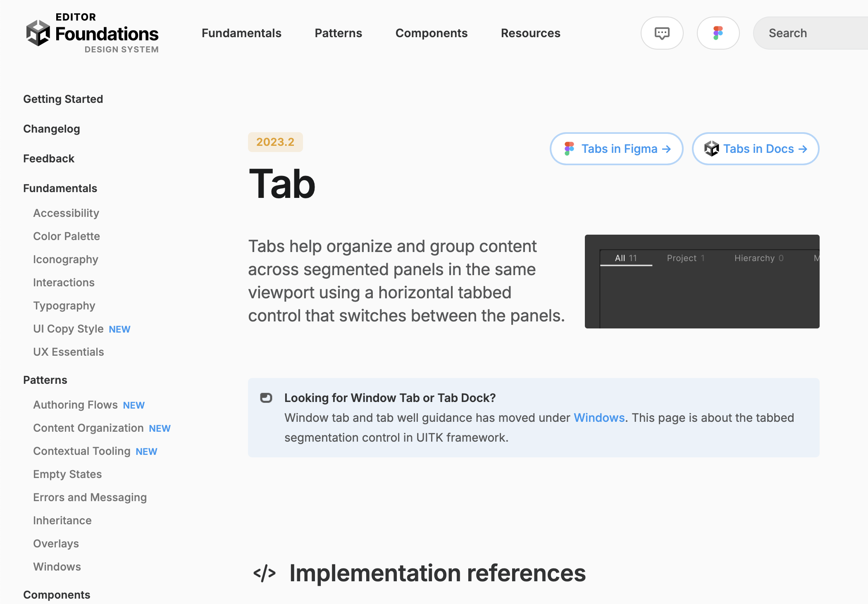Open Inheritance in the sidebar
Image resolution: width=868 pixels, height=604 pixels.
coord(62,521)
